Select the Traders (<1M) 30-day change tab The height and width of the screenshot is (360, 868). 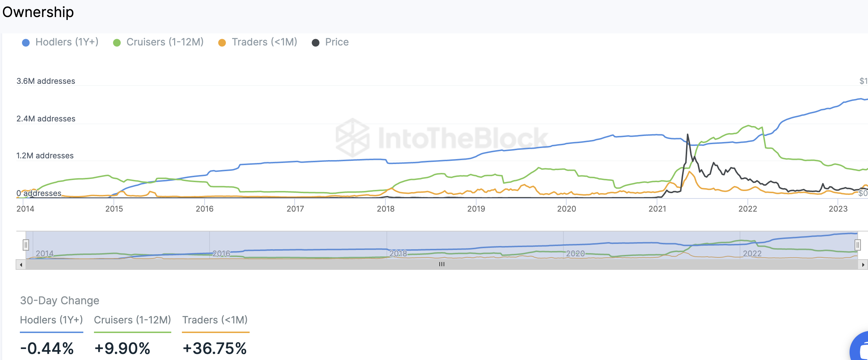click(x=215, y=320)
